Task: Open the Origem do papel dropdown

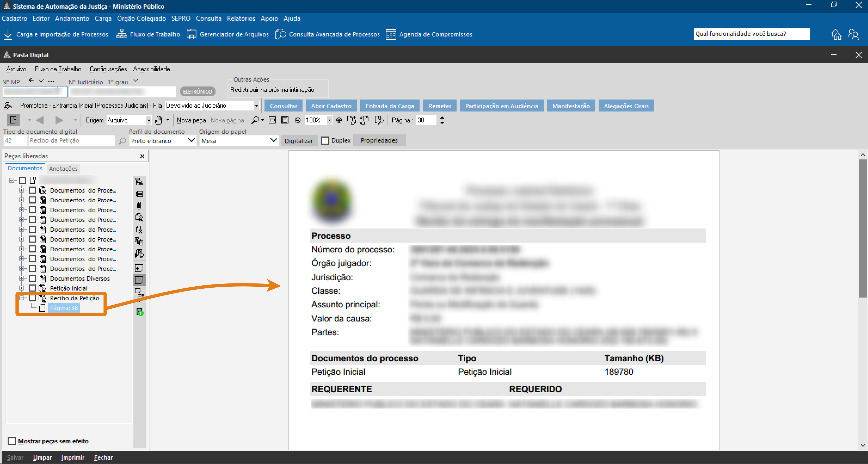Action: pos(273,141)
